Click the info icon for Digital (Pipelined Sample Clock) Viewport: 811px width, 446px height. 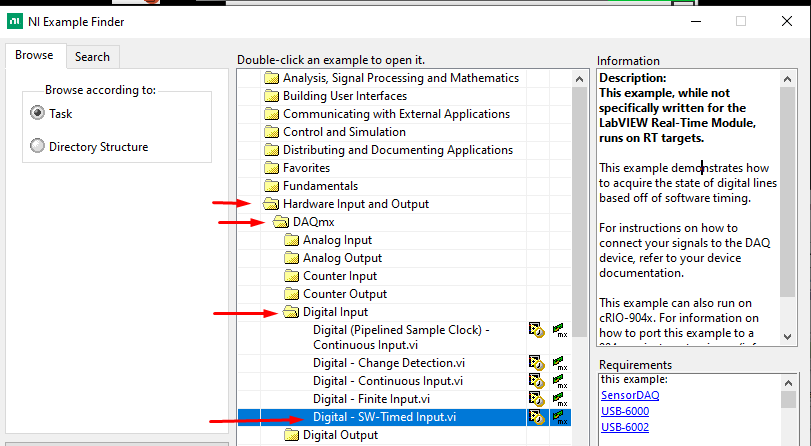click(537, 329)
